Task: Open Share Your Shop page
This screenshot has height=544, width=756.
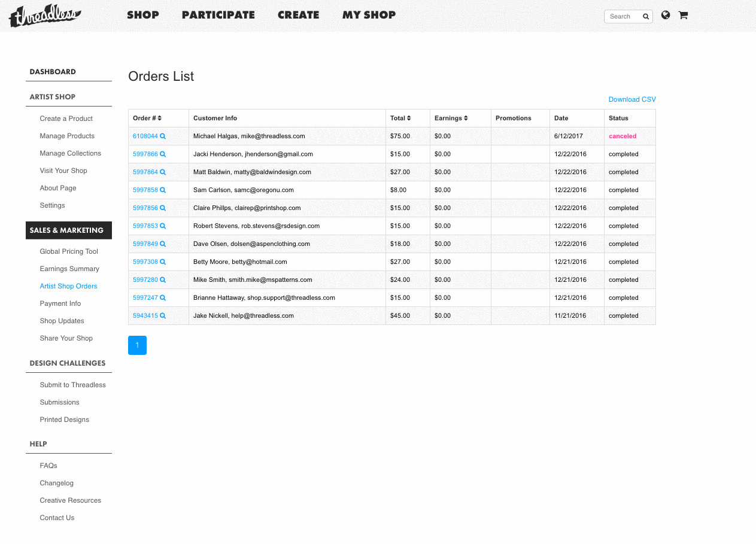Action: (66, 338)
